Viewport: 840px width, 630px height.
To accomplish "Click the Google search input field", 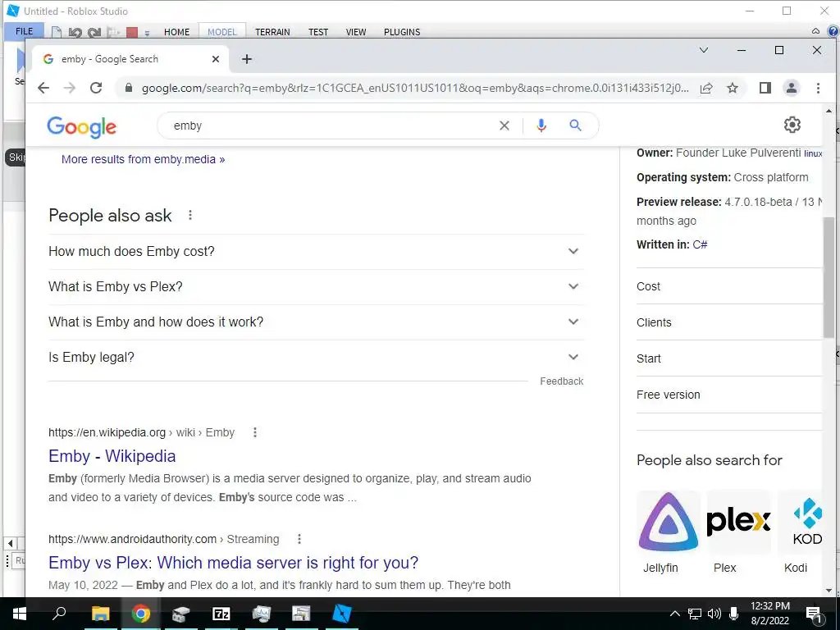I will coord(332,126).
